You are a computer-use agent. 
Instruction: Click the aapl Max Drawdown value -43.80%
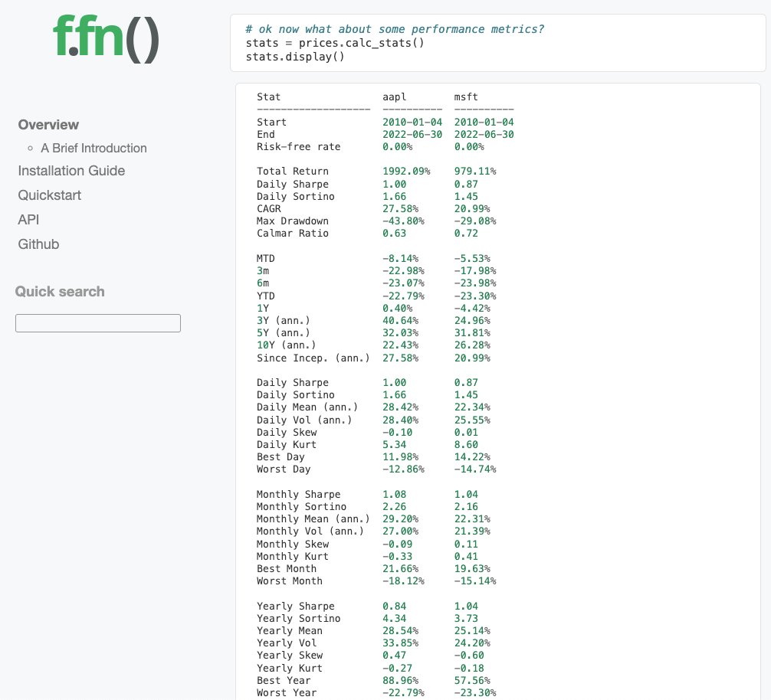(x=403, y=221)
